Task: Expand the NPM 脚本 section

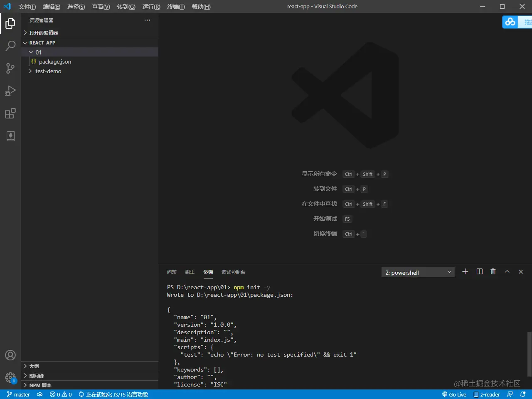Action: click(x=89, y=385)
